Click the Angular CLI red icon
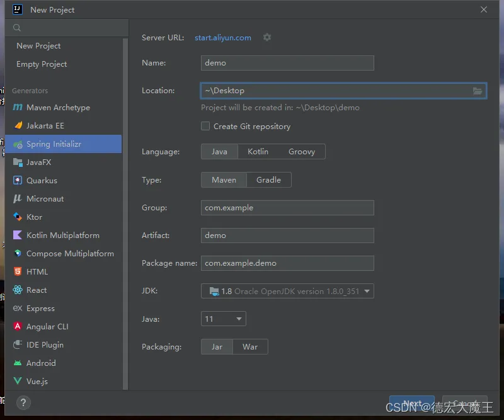This screenshot has width=504, height=420. [x=18, y=326]
